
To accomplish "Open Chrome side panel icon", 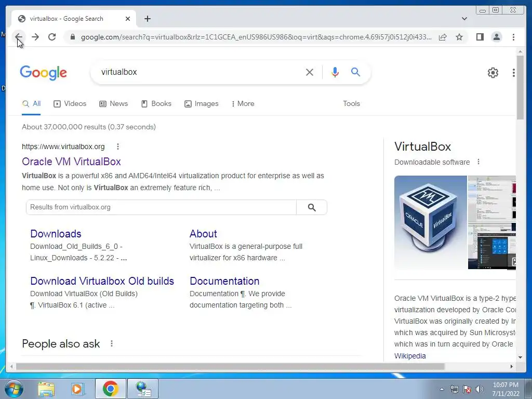I will [480, 37].
